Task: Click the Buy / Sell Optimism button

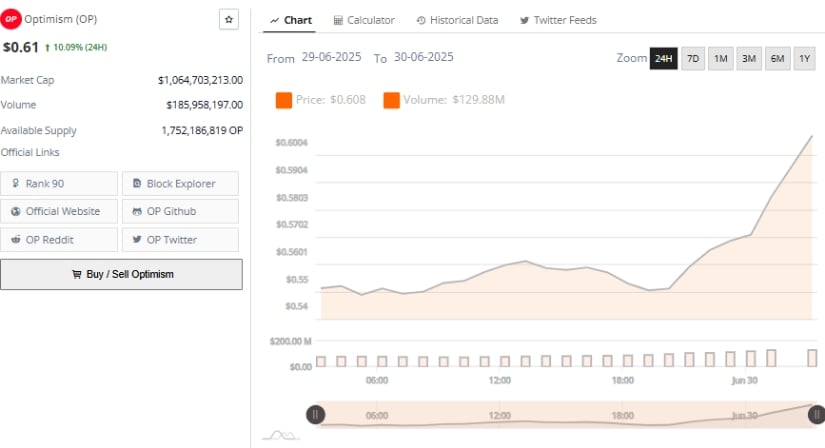Action: coord(122,274)
